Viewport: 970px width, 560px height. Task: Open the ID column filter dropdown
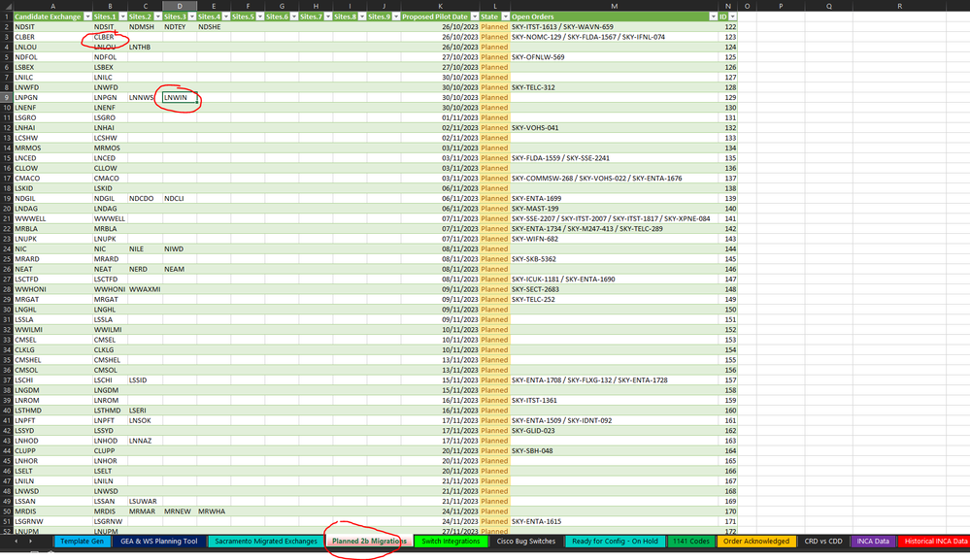coord(732,16)
